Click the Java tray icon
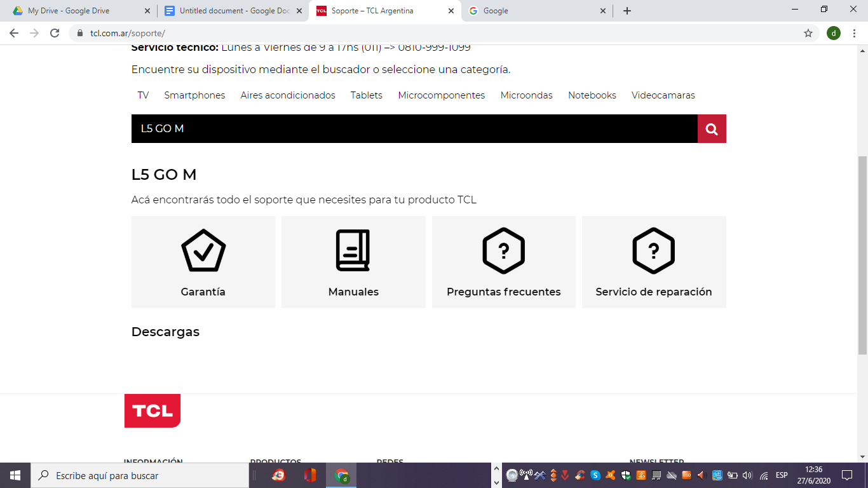 (x=641, y=475)
